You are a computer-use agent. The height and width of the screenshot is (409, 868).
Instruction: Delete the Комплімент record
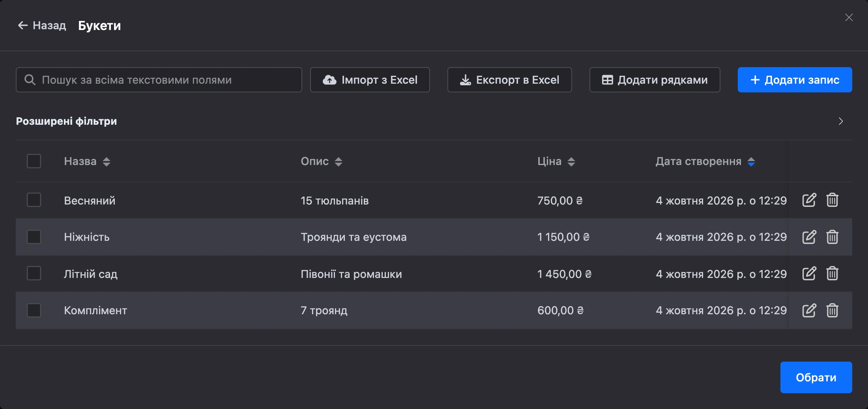(832, 310)
